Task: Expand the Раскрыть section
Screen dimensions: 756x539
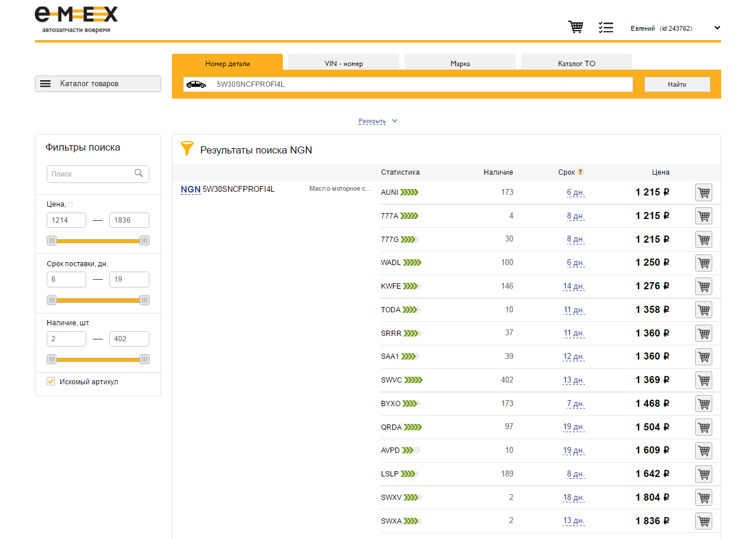Action: 378,121
